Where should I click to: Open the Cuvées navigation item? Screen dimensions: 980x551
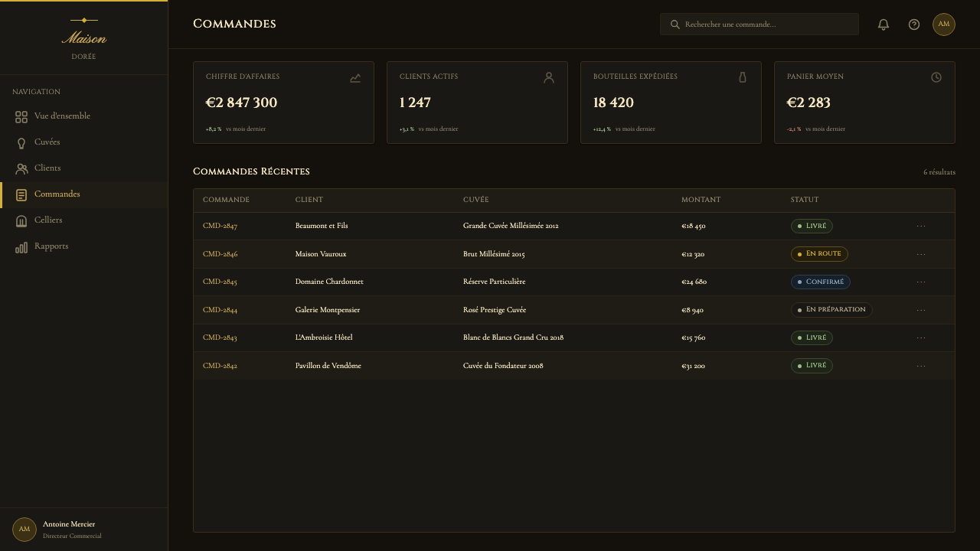tap(84, 142)
